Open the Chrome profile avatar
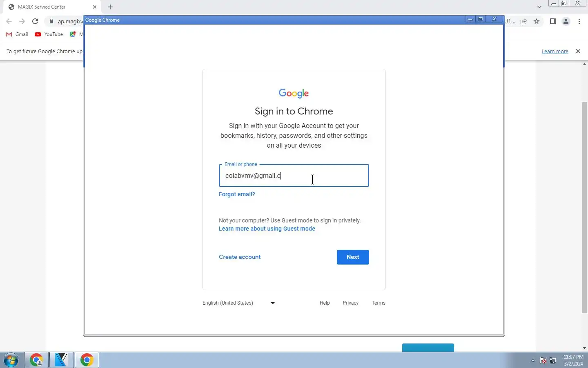The image size is (588, 368). coord(566,21)
